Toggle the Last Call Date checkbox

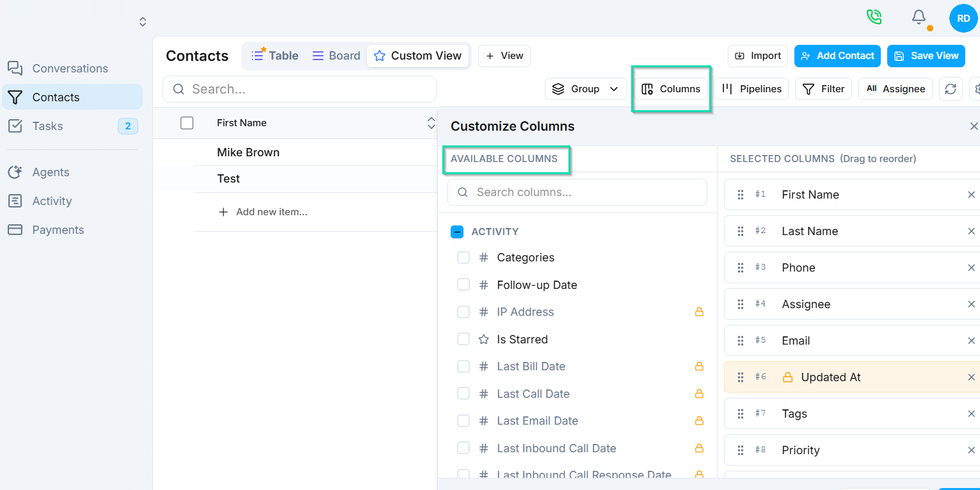[x=463, y=394]
